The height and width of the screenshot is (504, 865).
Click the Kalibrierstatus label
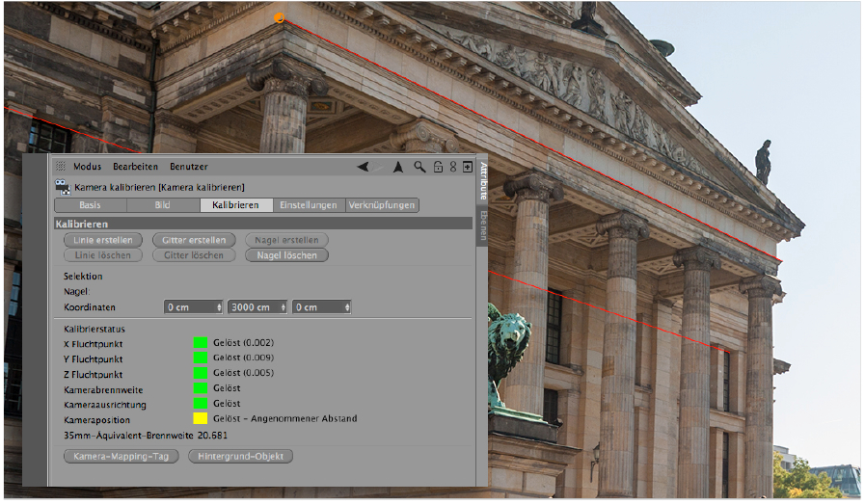[95, 330]
